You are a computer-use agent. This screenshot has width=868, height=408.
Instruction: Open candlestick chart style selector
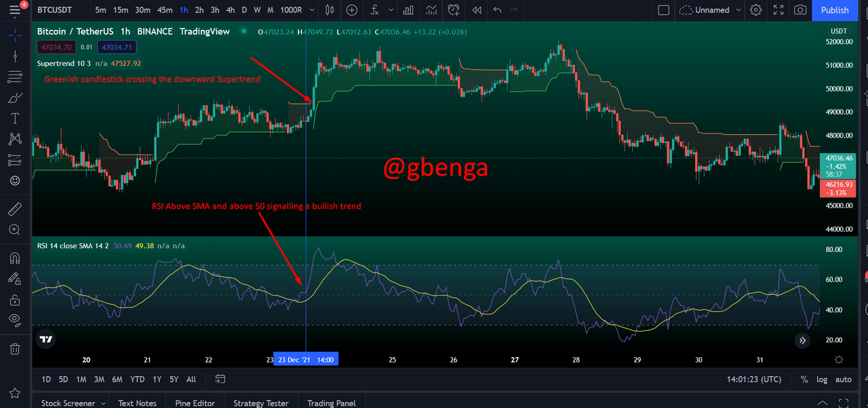(330, 10)
